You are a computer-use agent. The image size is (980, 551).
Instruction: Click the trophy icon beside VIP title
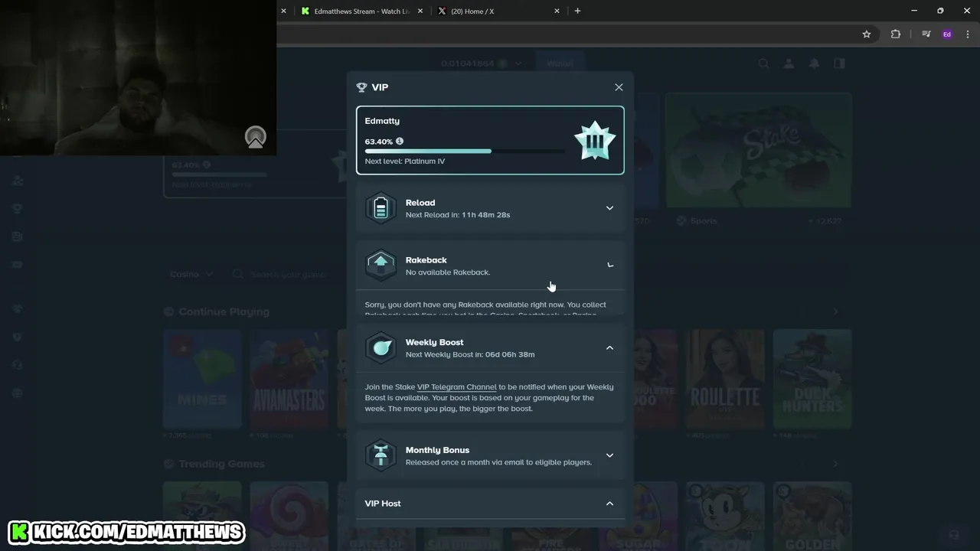[362, 87]
